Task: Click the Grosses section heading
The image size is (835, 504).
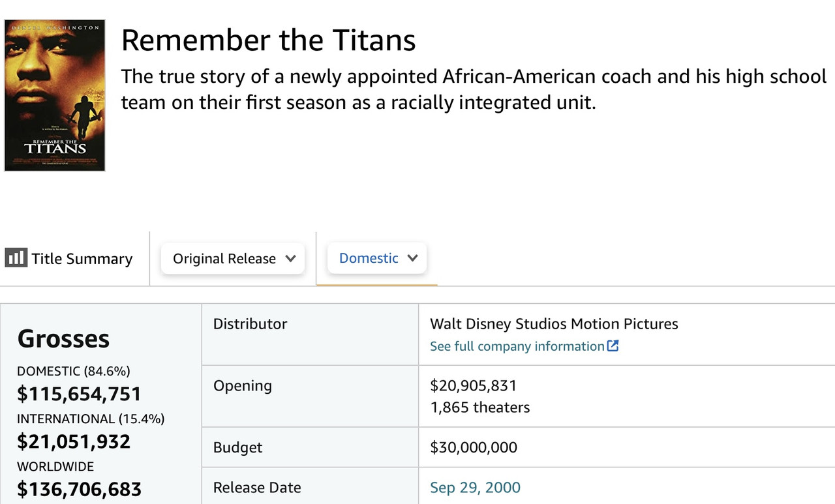Action: tap(63, 338)
